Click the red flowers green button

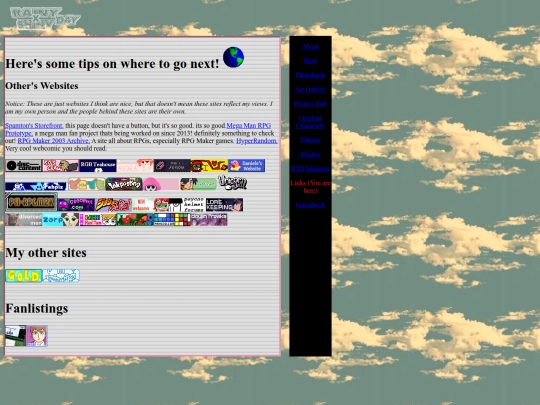[135, 220]
